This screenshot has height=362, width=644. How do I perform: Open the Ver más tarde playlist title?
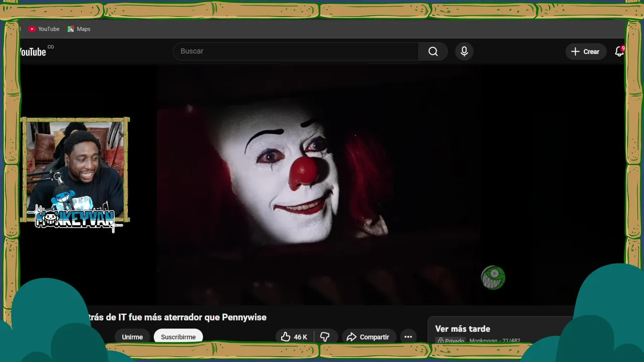[462, 329]
